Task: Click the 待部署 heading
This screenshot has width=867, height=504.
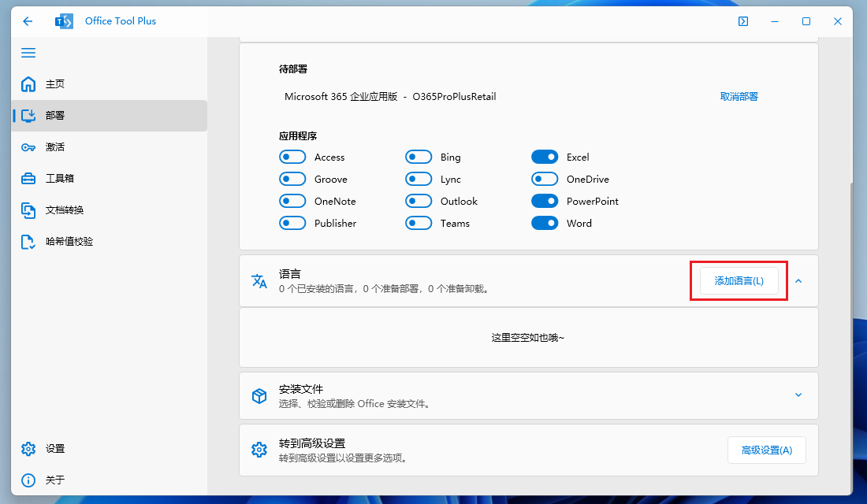Action: [293, 69]
